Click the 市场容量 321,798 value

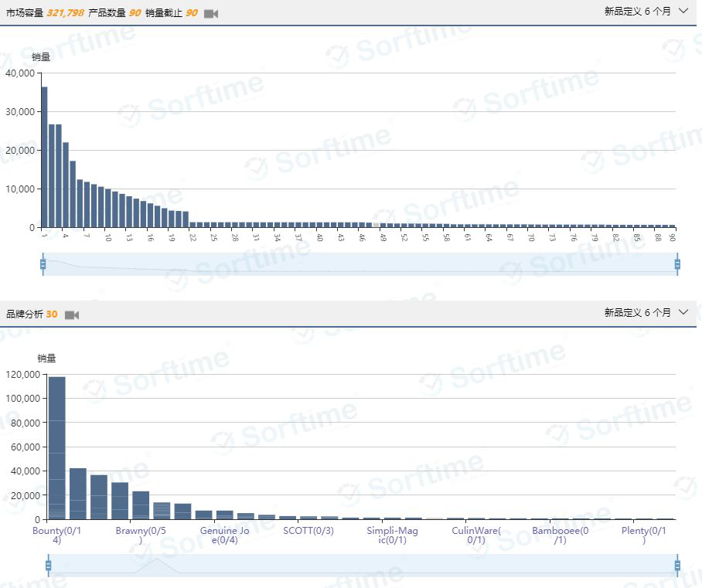point(66,13)
